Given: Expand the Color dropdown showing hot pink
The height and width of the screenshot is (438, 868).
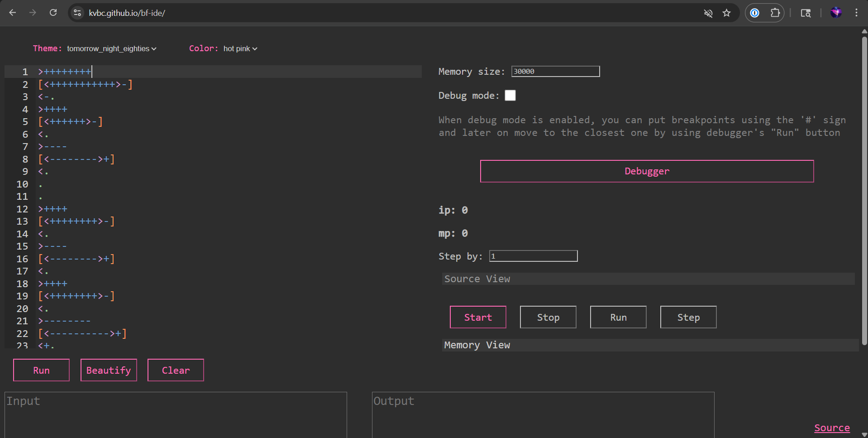Looking at the screenshot, I should [240, 48].
